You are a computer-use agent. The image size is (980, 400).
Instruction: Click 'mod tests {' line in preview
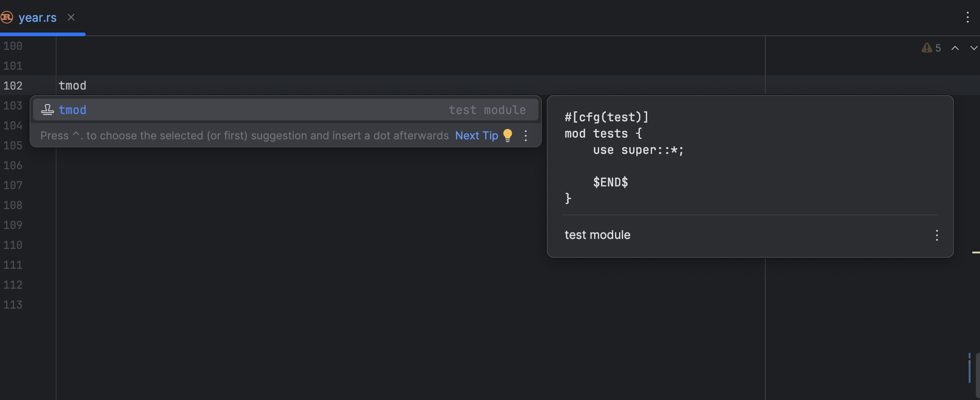point(603,133)
